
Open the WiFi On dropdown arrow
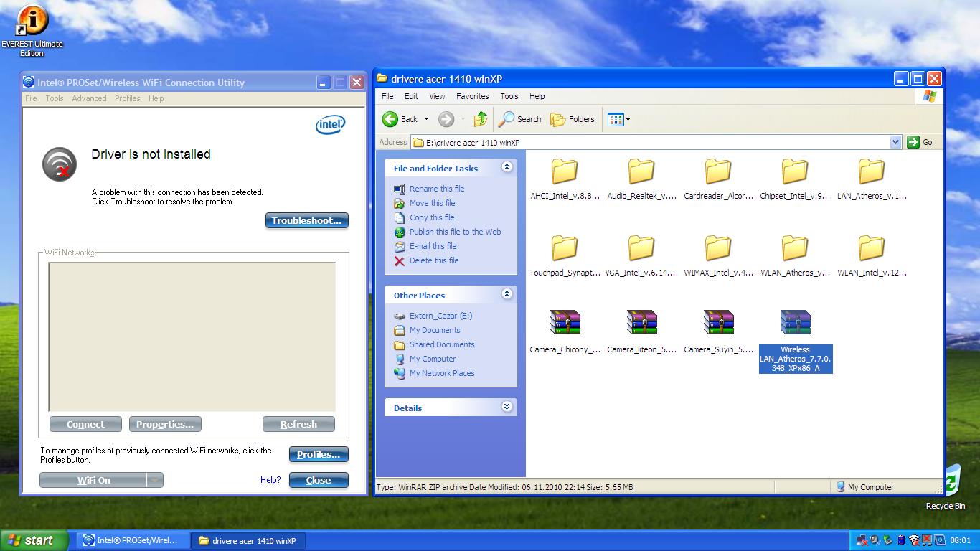pos(155,481)
